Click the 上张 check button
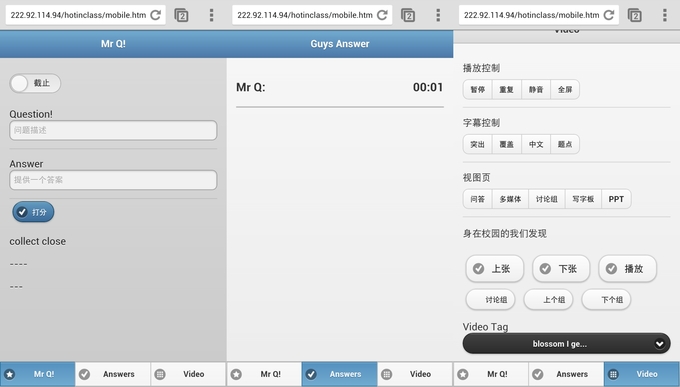This screenshot has width=680, height=387. [495, 269]
